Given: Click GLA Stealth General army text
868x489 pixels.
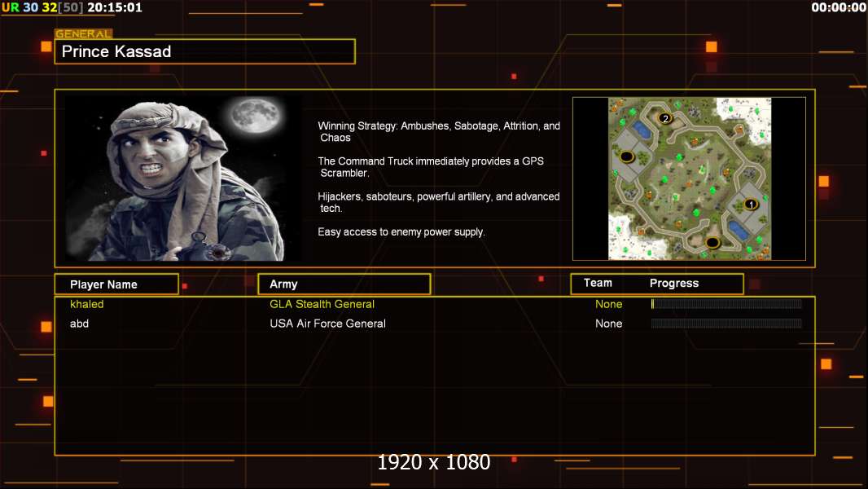Looking at the screenshot, I should click(x=322, y=304).
